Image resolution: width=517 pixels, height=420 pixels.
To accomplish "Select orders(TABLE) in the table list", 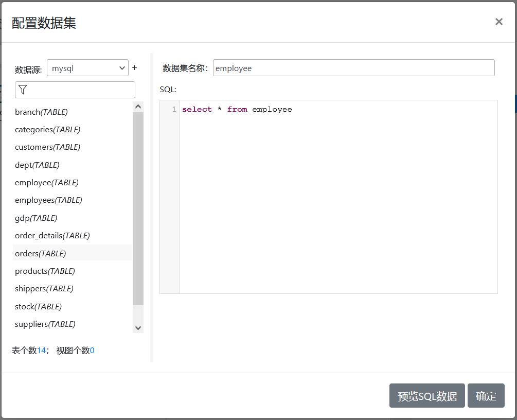I will pos(72,253).
